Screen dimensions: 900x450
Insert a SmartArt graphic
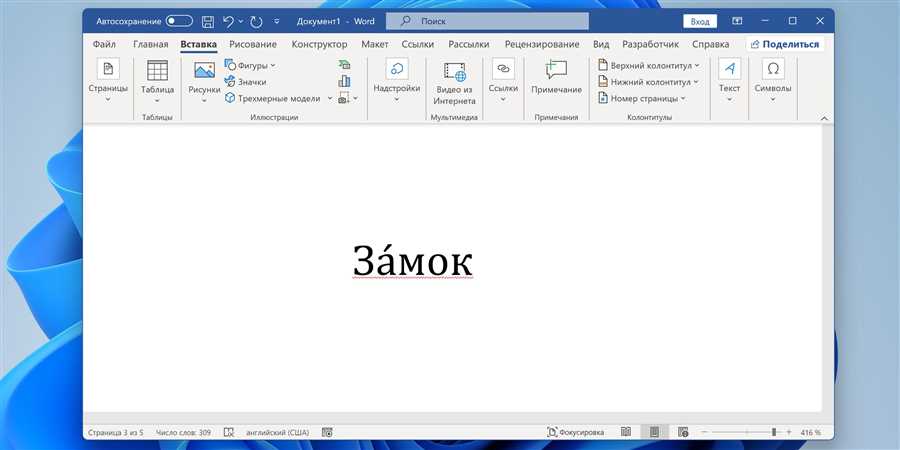(344, 64)
